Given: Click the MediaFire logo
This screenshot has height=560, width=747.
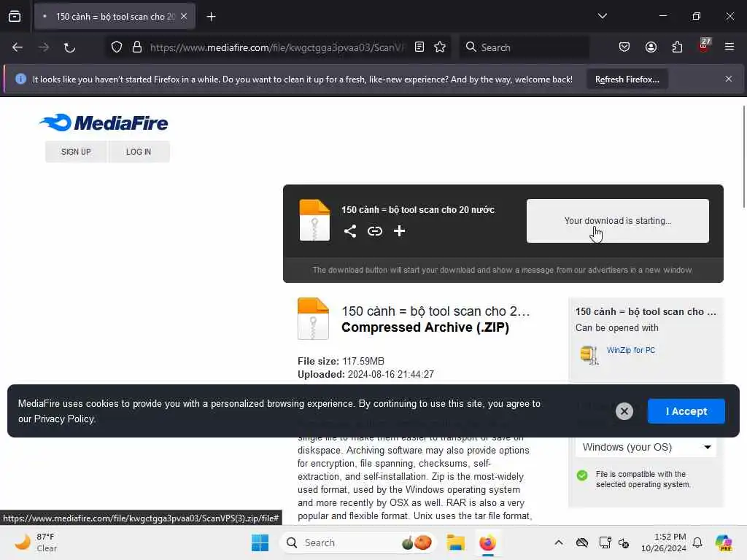Looking at the screenshot, I should coord(104,122).
